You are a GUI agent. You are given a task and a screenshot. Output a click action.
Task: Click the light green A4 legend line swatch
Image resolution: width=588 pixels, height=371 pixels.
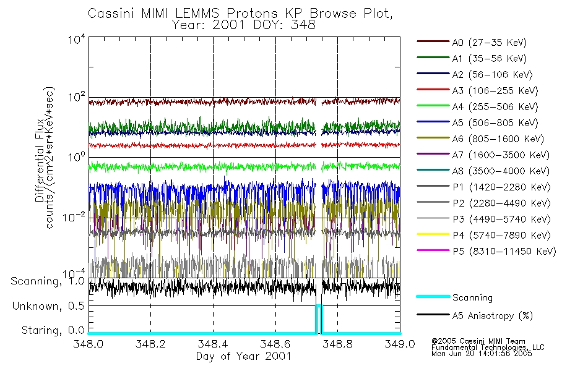[433, 106]
